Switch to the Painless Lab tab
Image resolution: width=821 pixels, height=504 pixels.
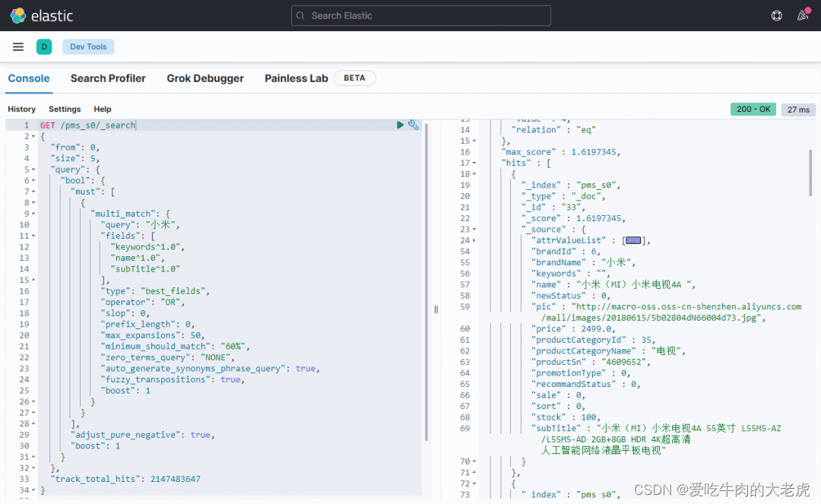point(296,78)
